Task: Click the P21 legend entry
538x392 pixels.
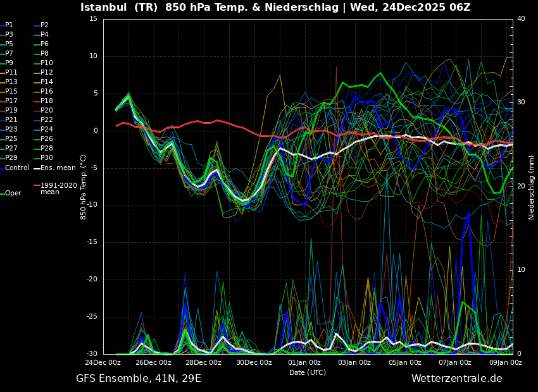Action: [9, 119]
